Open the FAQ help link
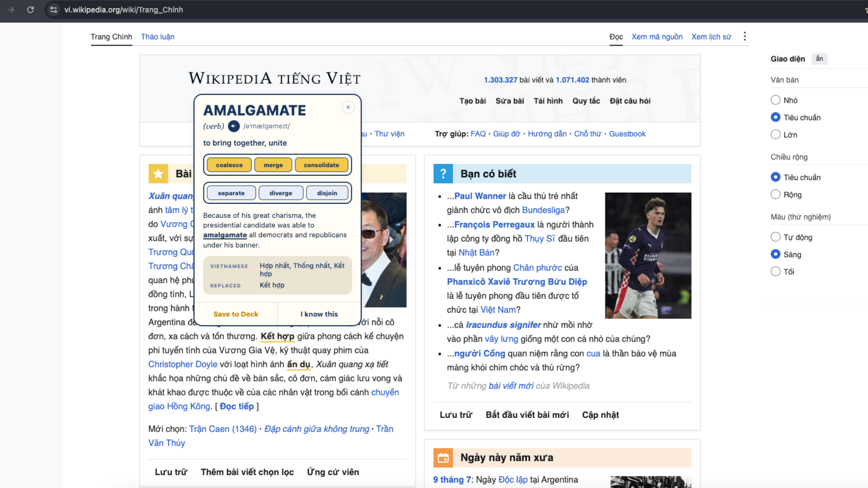This screenshot has height=488, width=868. (478, 134)
